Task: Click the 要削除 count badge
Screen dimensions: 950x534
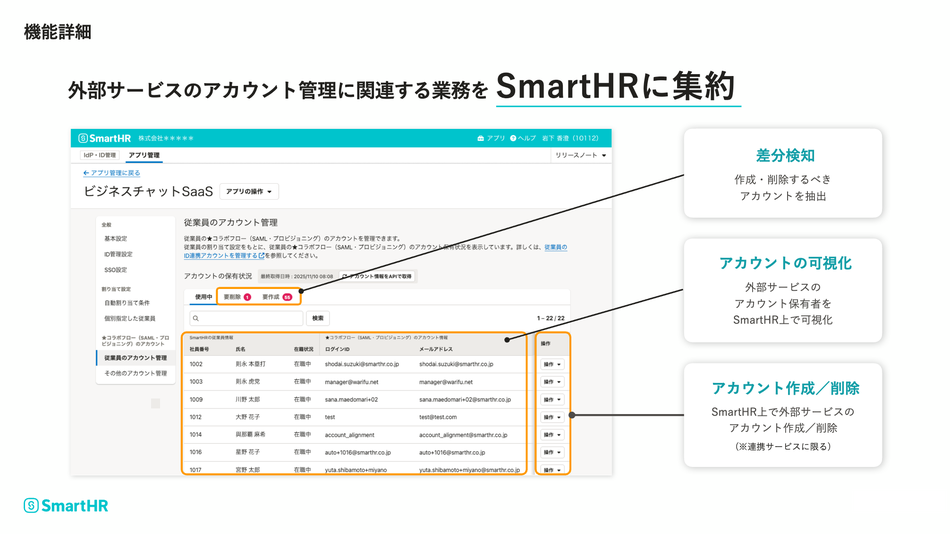Action: tap(247, 297)
